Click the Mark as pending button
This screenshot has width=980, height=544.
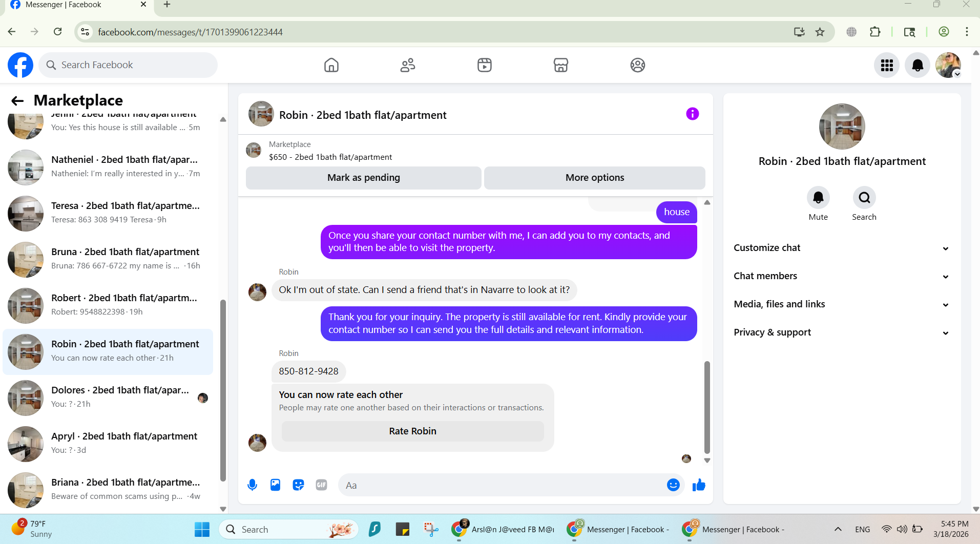[363, 178]
